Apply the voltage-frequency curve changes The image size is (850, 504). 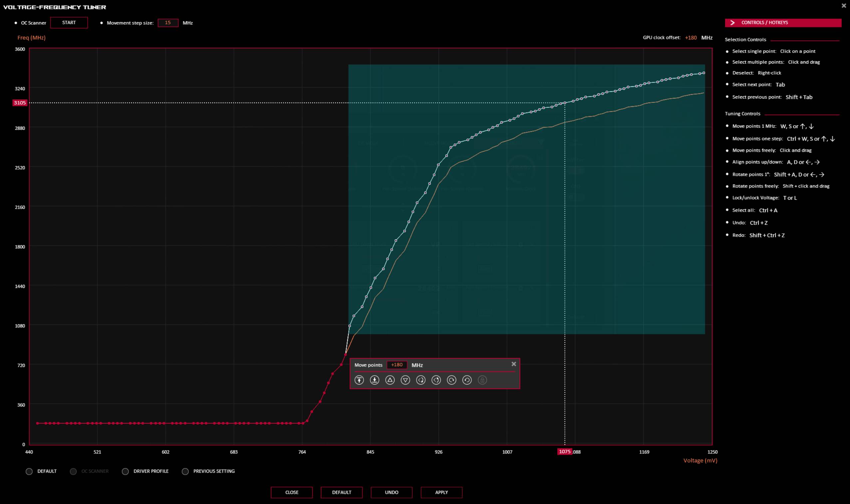click(441, 492)
